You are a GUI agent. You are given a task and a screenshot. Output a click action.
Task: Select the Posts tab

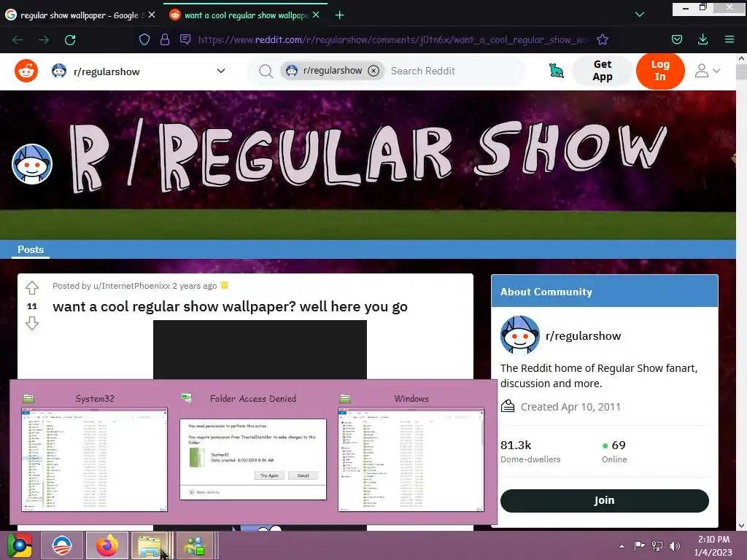pyautogui.click(x=31, y=249)
